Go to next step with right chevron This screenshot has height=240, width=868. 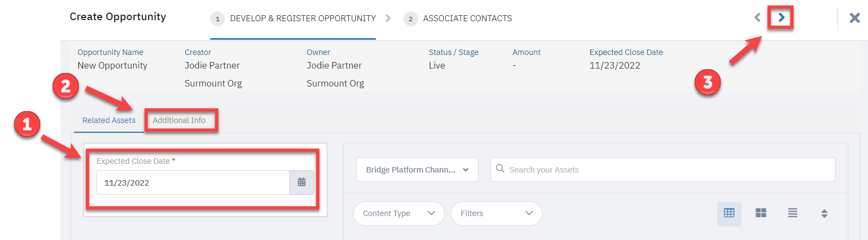(781, 17)
